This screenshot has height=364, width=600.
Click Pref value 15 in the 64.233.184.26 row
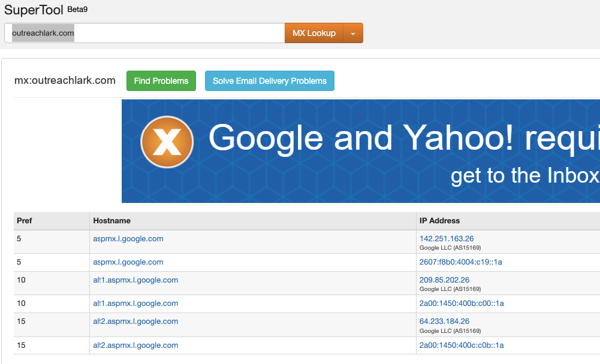[21, 321]
